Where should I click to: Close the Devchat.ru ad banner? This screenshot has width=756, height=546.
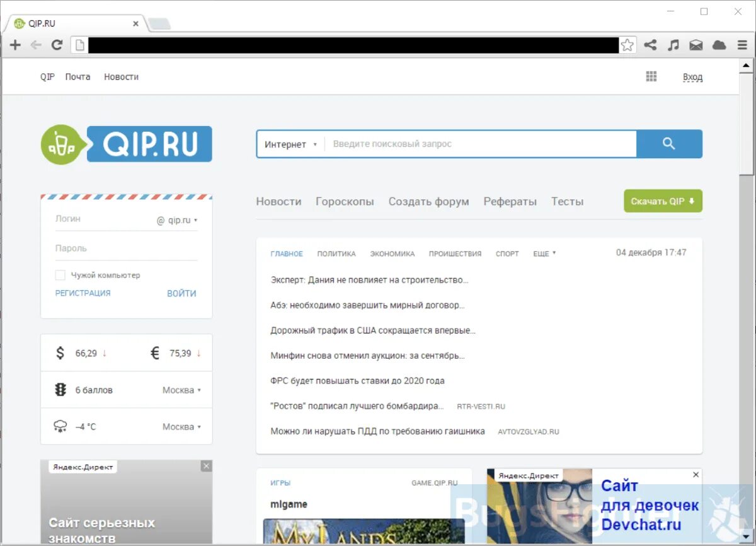(x=696, y=474)
